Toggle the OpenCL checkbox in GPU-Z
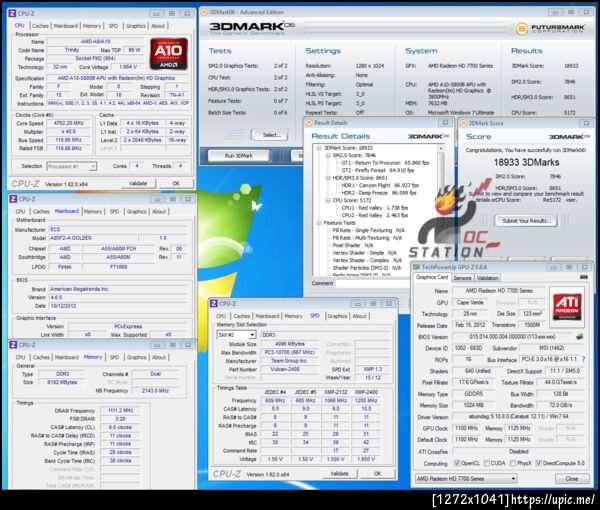The image size is (600, 510). pyautogui.click(x=457, y=463)
